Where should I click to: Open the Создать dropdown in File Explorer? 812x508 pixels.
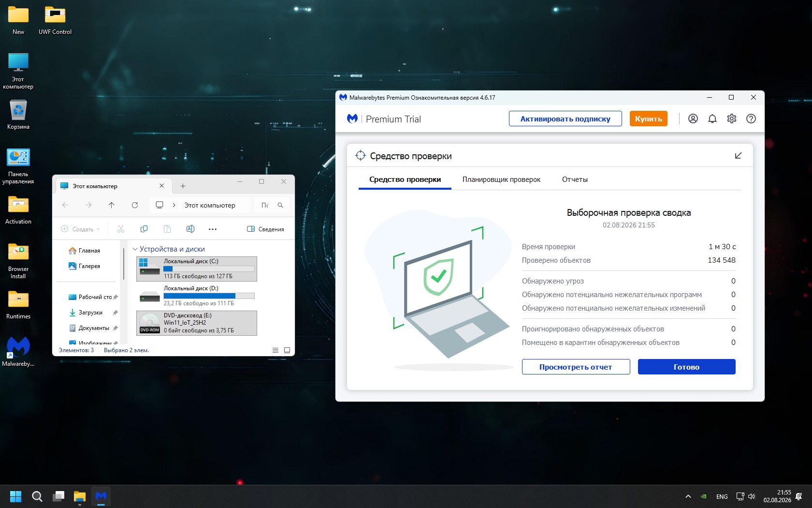click(x=81, y=229)
